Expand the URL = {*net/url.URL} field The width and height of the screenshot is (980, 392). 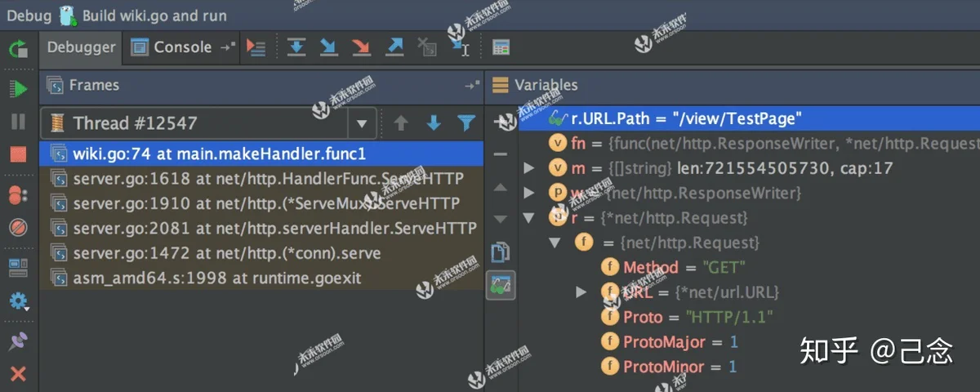(581, 292)
